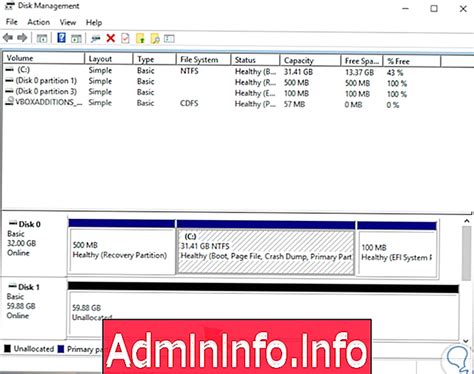
Task: Open the File menu
Action: coord(11,22)
